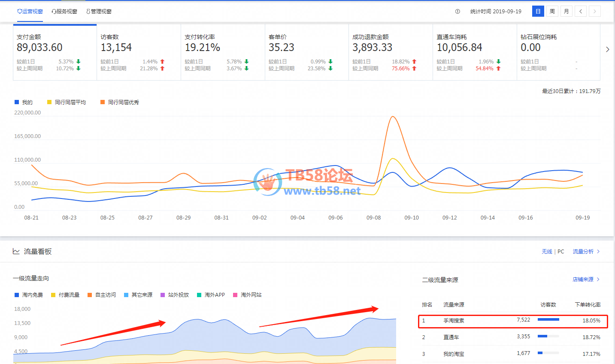Click 流量看板 chart icon
This screenshot has width=615, height=364.
tap(16, 251)
